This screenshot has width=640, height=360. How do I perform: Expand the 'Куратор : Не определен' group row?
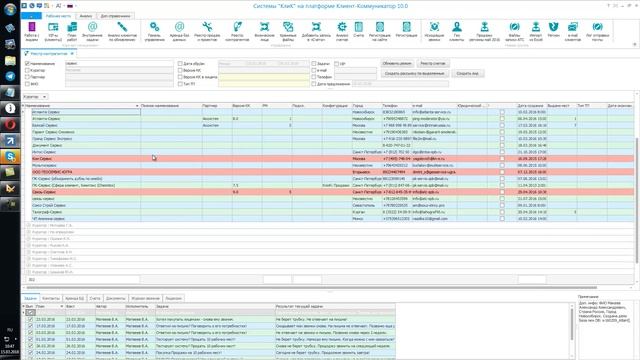29,232
